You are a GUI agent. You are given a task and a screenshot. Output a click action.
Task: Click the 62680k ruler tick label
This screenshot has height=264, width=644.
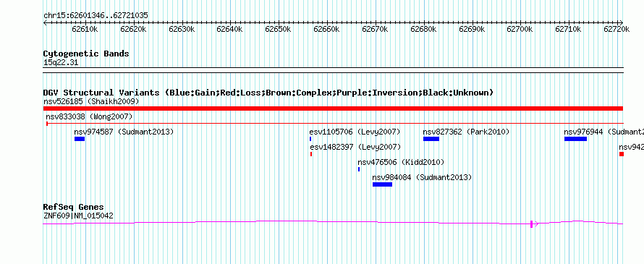coord(423,29)
